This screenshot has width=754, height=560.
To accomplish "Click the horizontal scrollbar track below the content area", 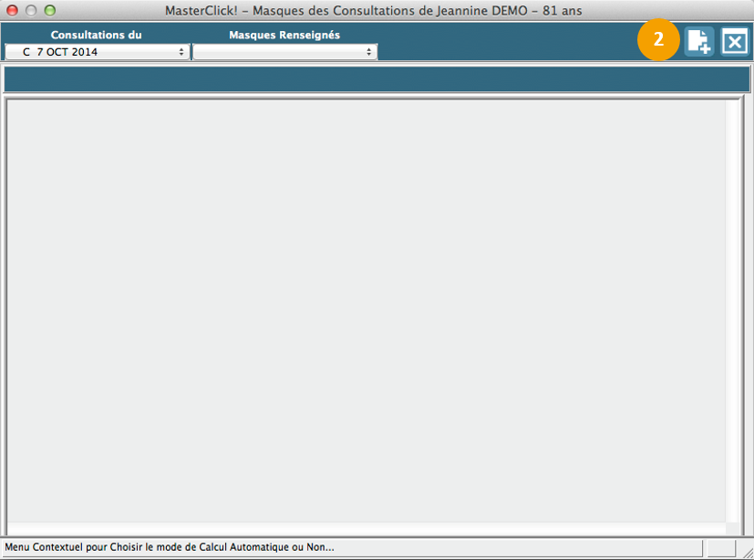I will (x=365, y=528).
